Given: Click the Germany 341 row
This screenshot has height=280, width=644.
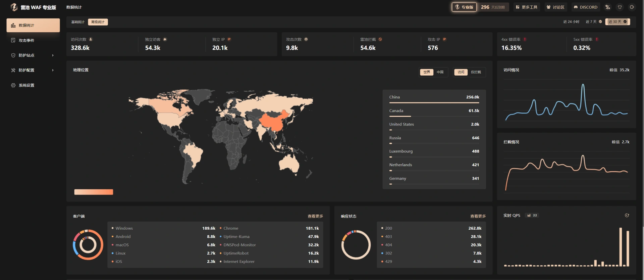Looking at the screenshot, I should [434, 180].
